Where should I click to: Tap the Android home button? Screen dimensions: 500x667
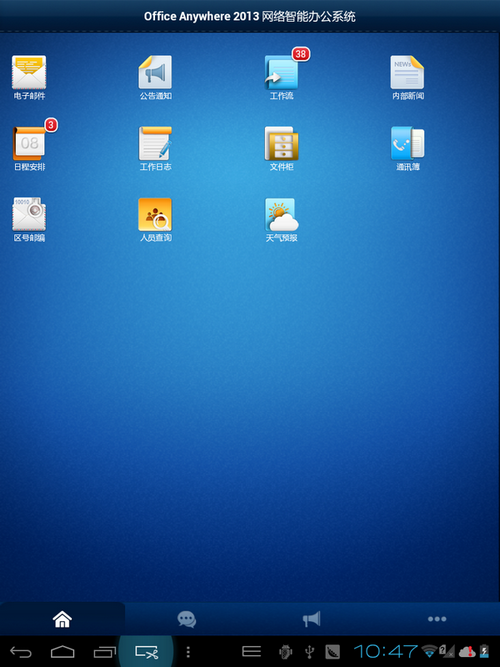(x=63, y=652)
